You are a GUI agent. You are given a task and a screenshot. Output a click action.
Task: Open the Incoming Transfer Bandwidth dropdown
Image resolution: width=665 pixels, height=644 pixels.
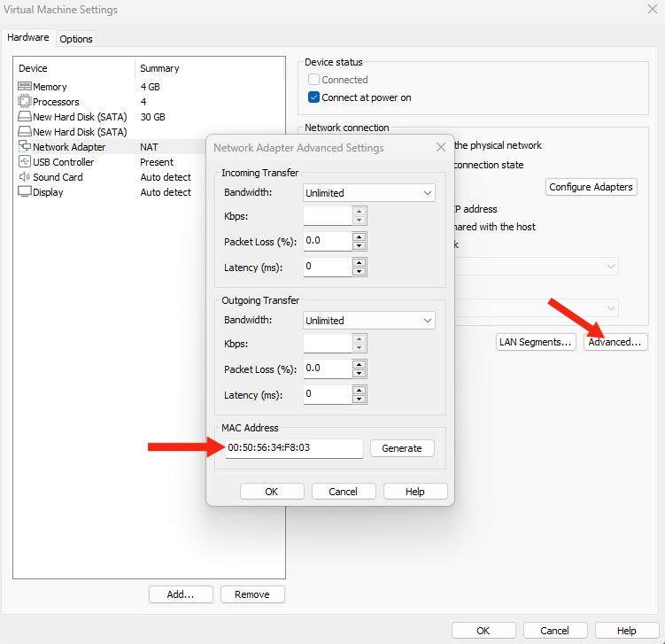click(368, 192)
